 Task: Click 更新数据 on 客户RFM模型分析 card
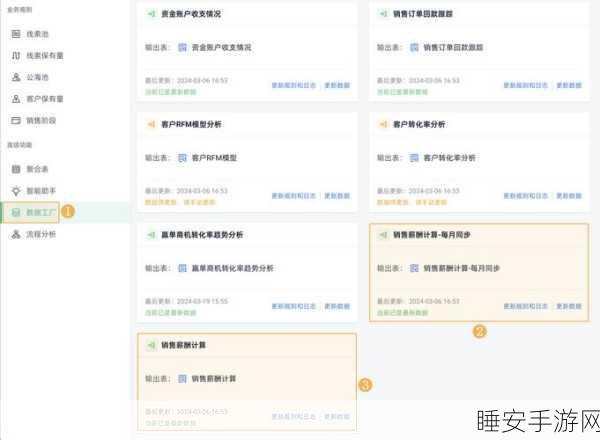coord(338,196)
